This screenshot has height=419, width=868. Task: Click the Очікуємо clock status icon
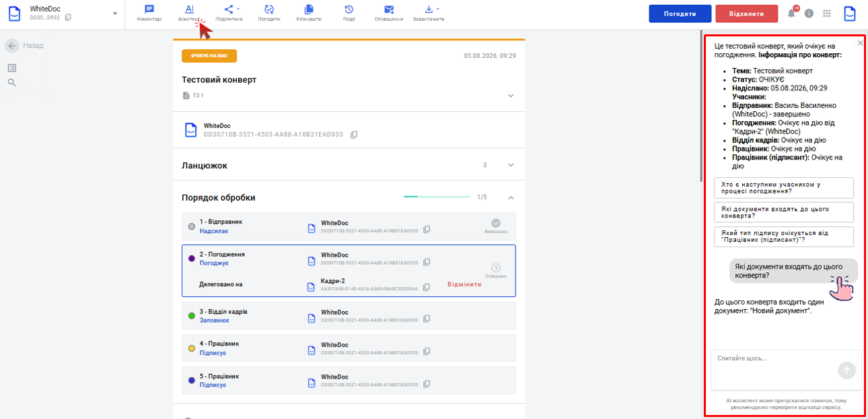[x=496, y=267]
